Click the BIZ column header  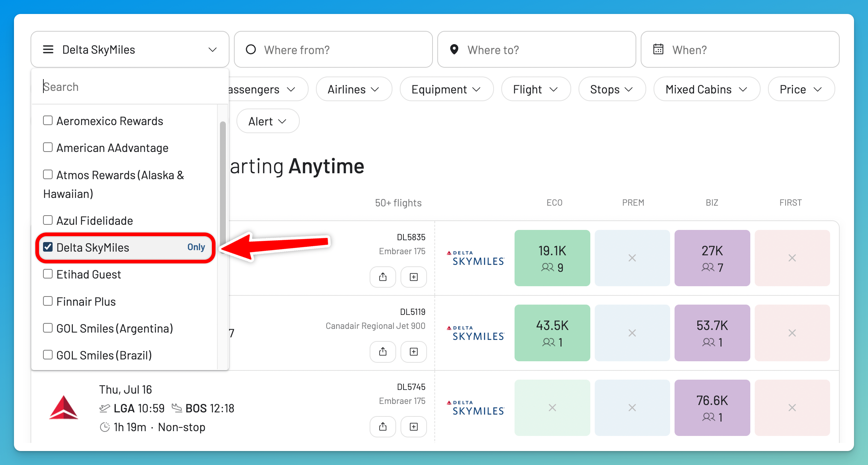[712, 203]
